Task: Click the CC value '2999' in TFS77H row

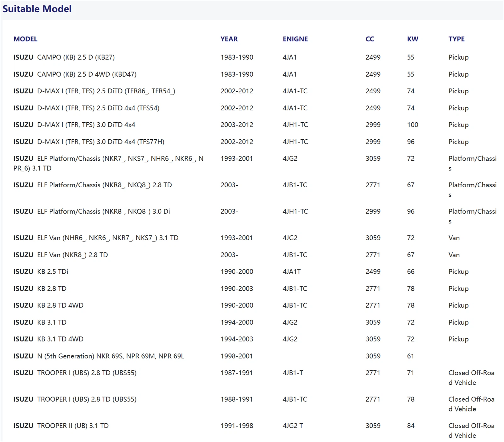Action: [373, 142]
